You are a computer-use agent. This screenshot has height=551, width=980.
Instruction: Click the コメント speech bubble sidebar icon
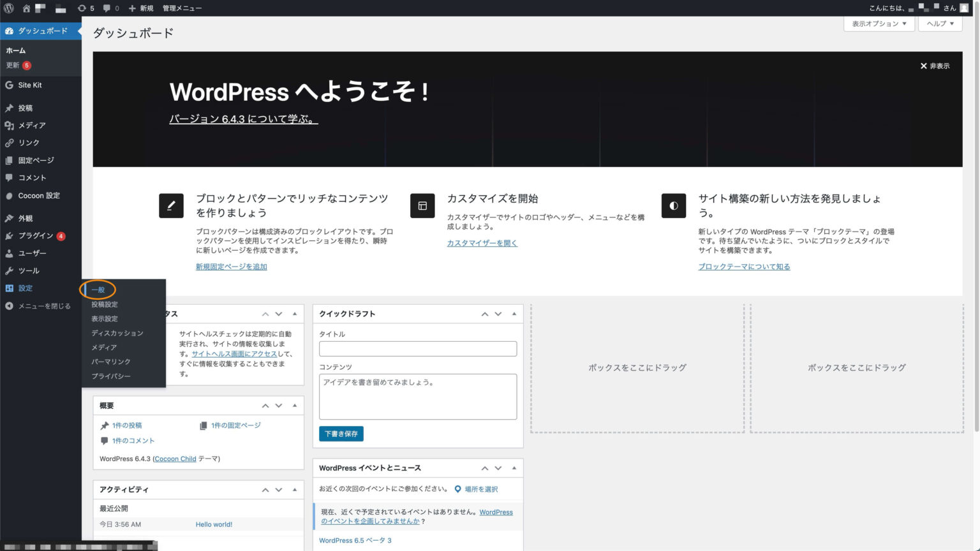point(9,177)
